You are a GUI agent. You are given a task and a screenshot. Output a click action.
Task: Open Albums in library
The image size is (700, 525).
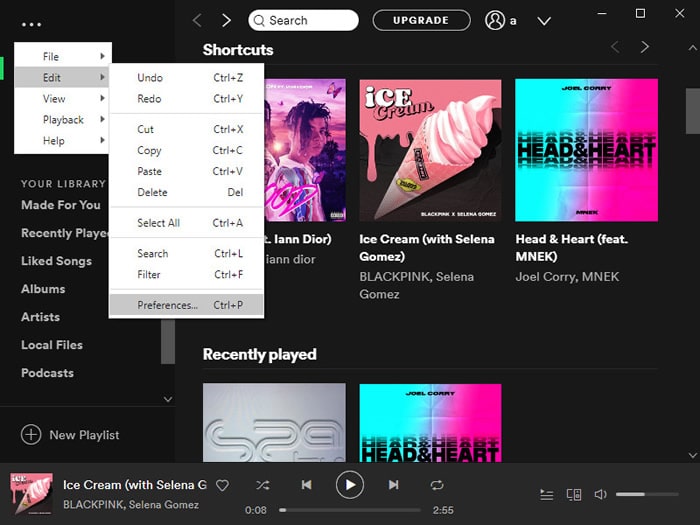[43, 289]
